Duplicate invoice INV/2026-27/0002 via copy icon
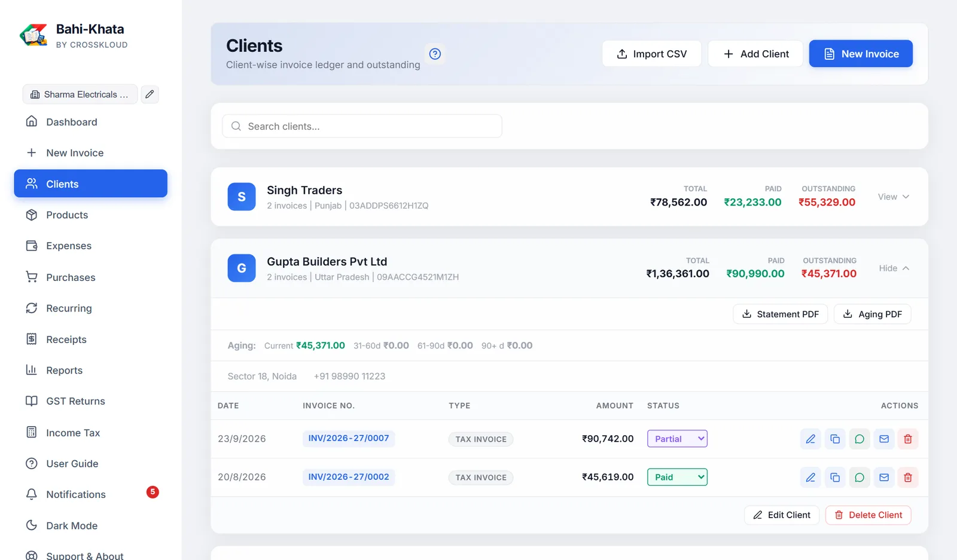Screen dimensions: 957x560 tap(835, 478)
